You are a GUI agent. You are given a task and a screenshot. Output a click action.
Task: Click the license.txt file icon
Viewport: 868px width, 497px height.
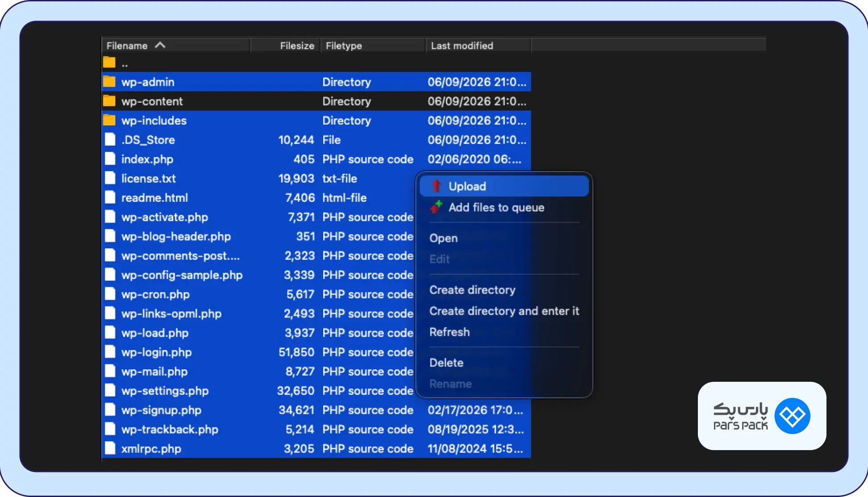coord(110,178)
